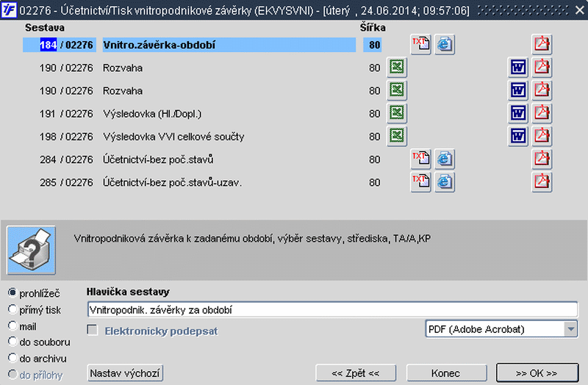Click PDF icon in first Rozvaha row

coord(542,68)
